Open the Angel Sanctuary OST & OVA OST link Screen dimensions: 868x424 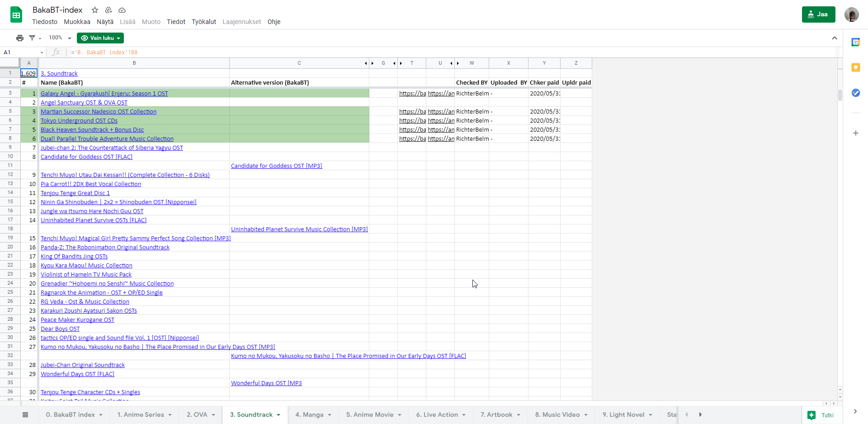(x=84, y=103)
